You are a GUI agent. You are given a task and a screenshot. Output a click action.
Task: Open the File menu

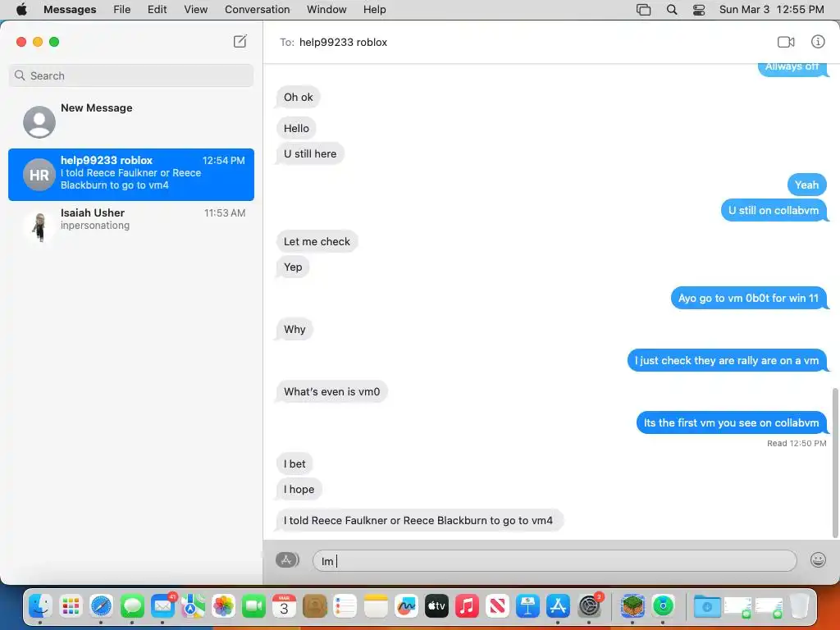(121, 9)
